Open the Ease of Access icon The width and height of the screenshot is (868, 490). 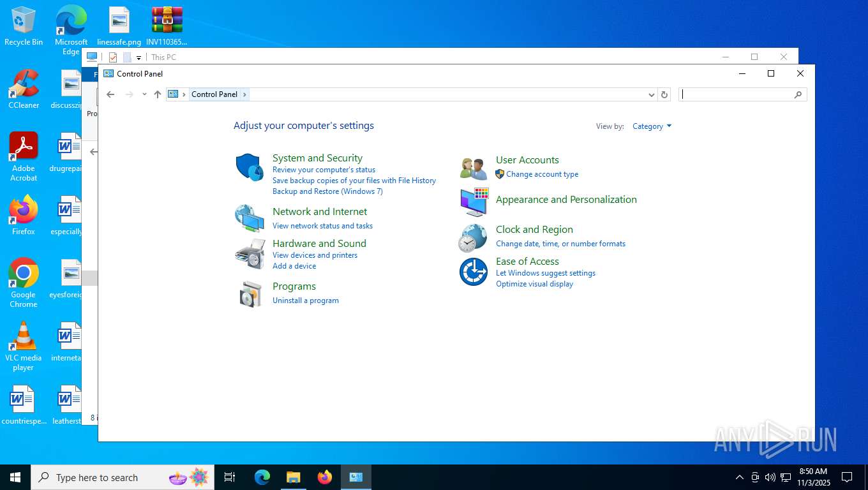click(x=474, y=272)
